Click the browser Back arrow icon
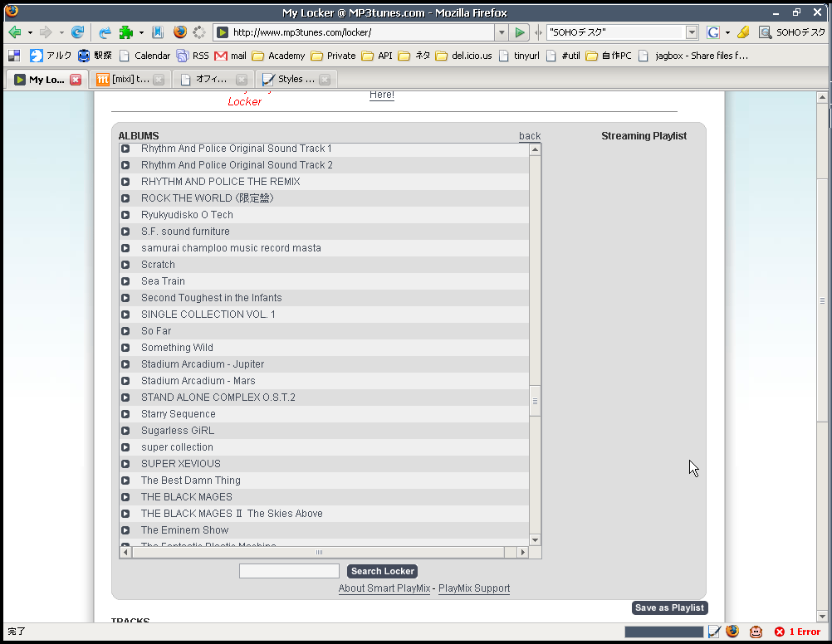This screenshot has width=832, height=644. coord(15,32)
